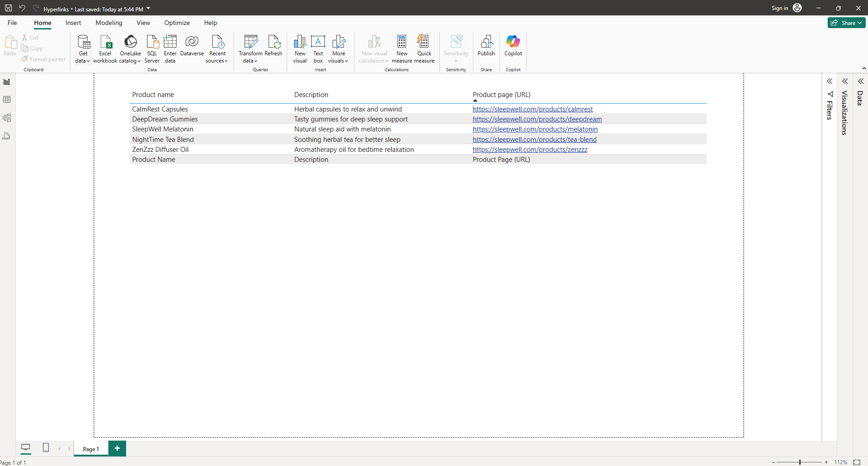Publish the report
The width and height of the screenshot is (868, 466).
click(486, 45)
